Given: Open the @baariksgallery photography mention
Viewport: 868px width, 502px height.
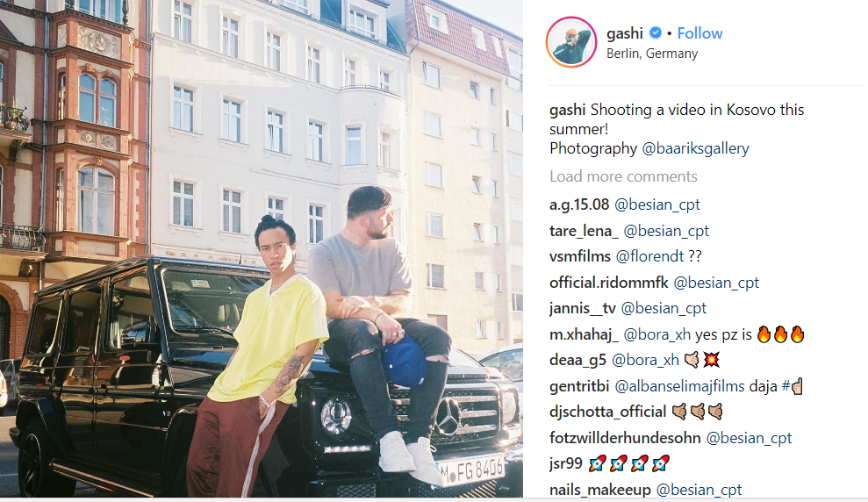Looking at the screenshot, I should click(695, 148).
